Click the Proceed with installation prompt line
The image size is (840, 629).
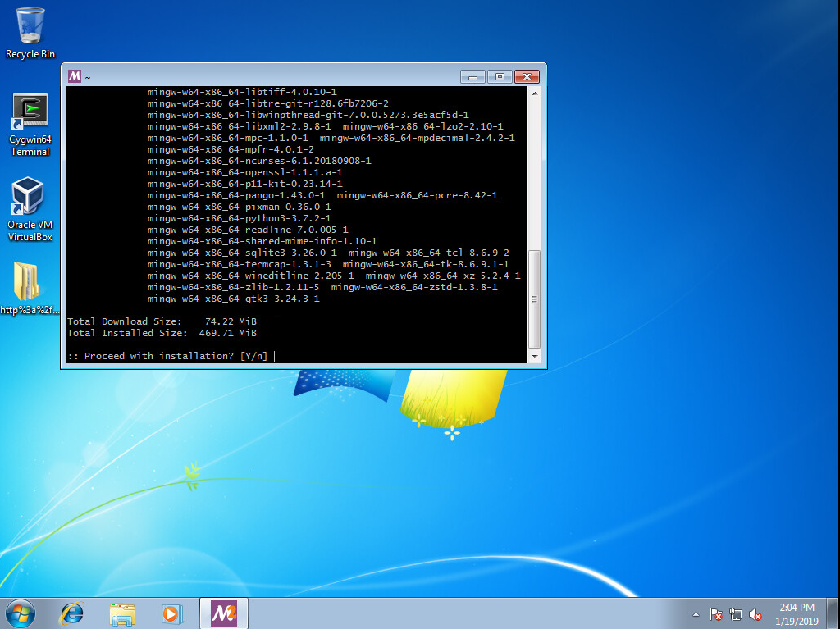[x=167, y=356]
